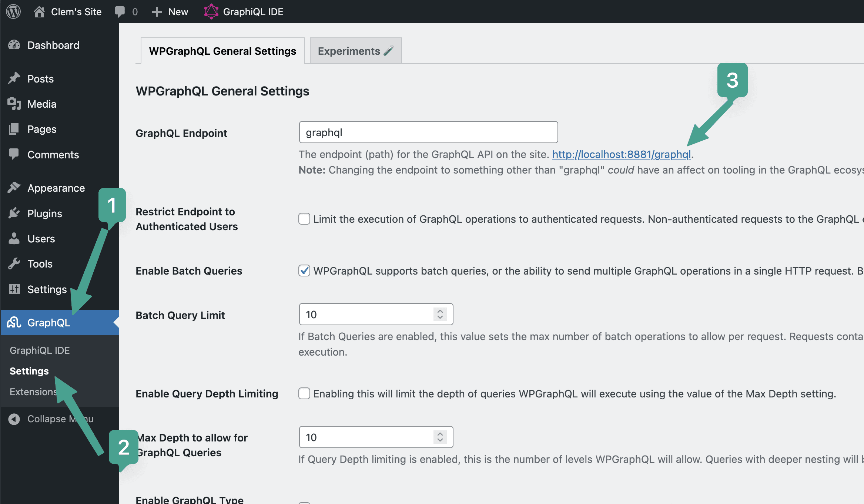Click the Media icon in sidebar

[x=14, y=104]
